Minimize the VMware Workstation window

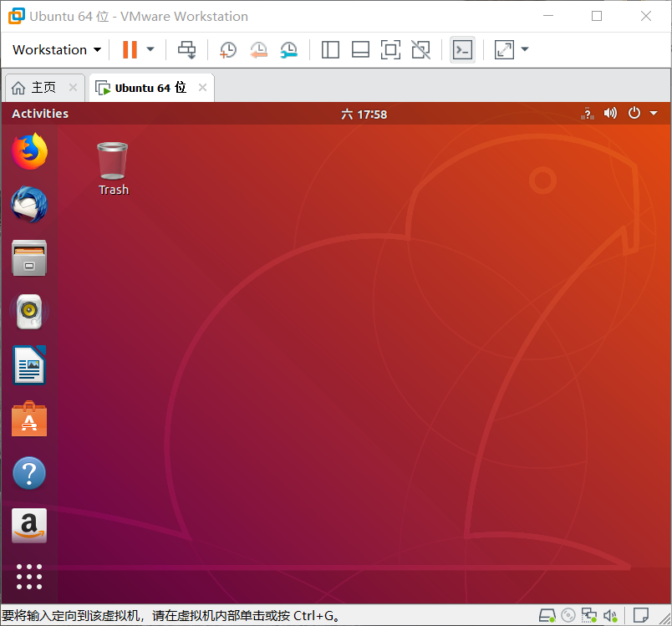pos(548,16)
